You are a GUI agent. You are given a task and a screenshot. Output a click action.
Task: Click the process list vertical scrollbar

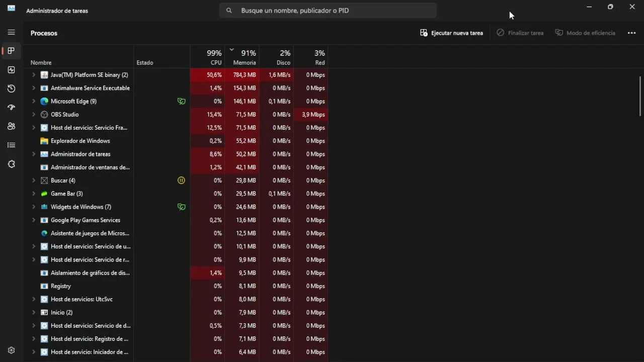click(x=640, y=97)
